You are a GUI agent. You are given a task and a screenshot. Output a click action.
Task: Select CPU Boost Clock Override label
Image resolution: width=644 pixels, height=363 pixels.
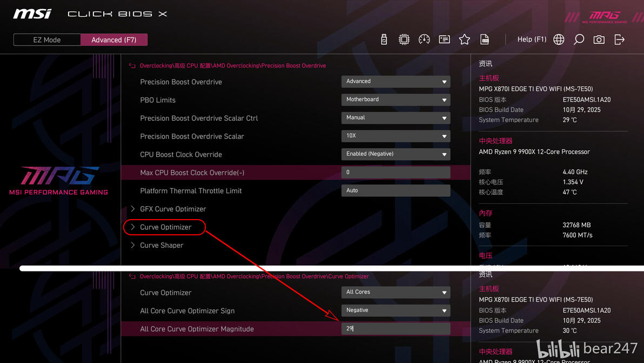181,155
